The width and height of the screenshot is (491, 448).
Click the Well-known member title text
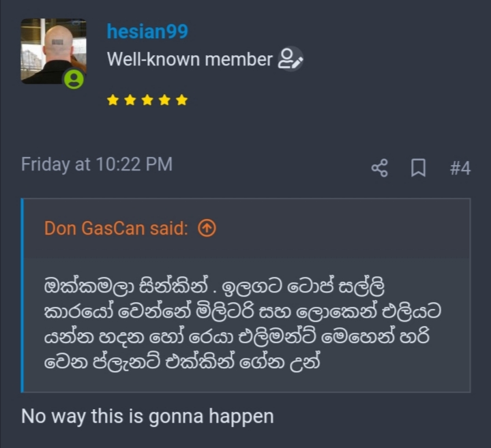190,59
